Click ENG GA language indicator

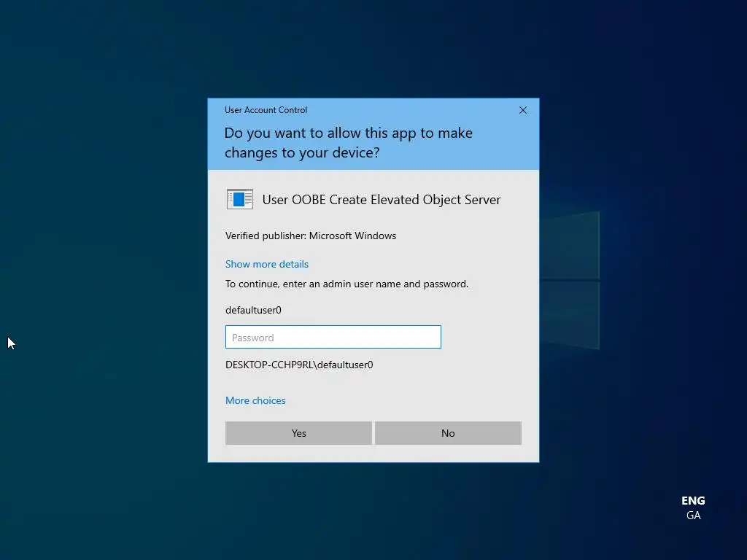[x=693, y=507]
